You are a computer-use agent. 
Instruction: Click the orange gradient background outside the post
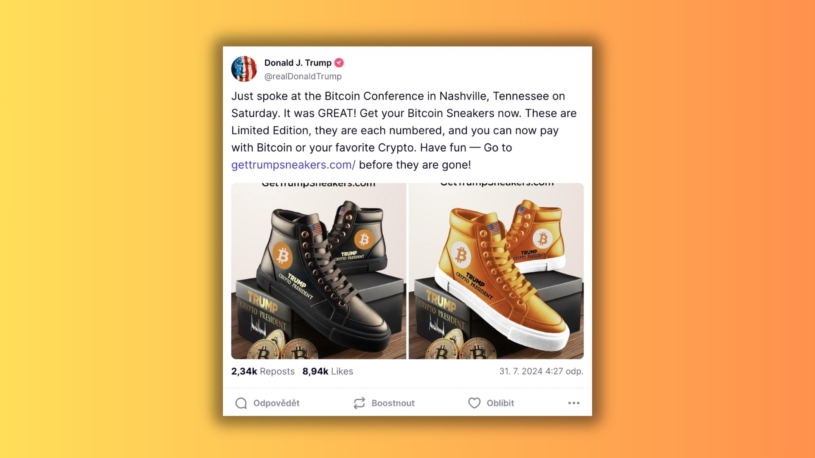(702, 229)
